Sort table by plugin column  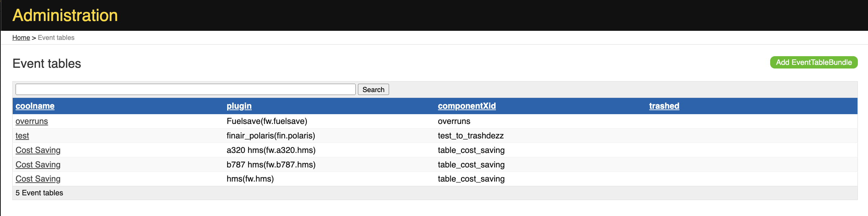tap(239, 106)
